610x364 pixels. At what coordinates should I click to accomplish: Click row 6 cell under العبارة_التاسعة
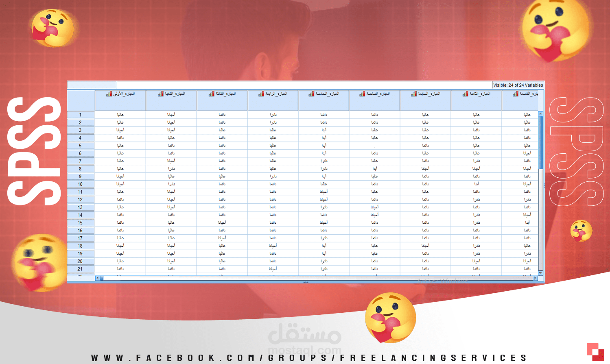tap(520, 153)
